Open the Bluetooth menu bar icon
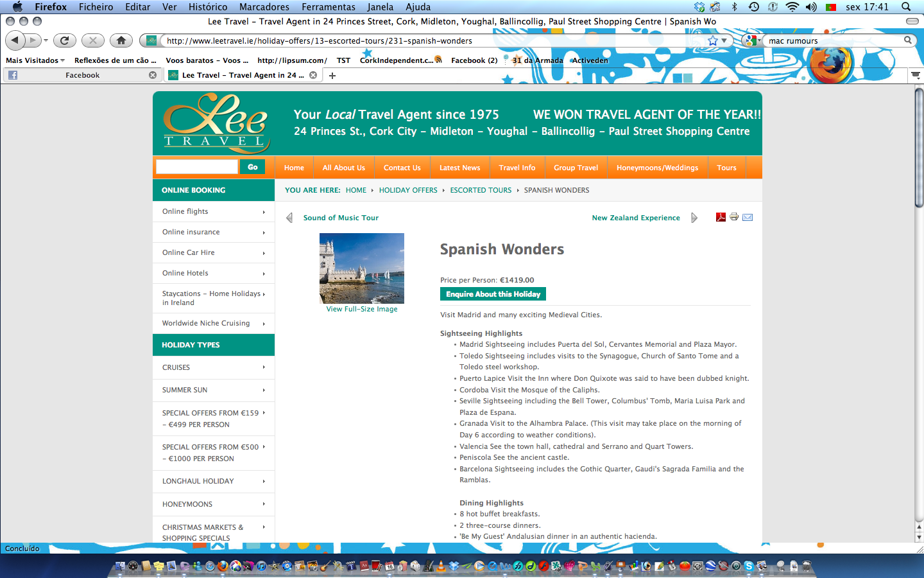 coord(735,6)
